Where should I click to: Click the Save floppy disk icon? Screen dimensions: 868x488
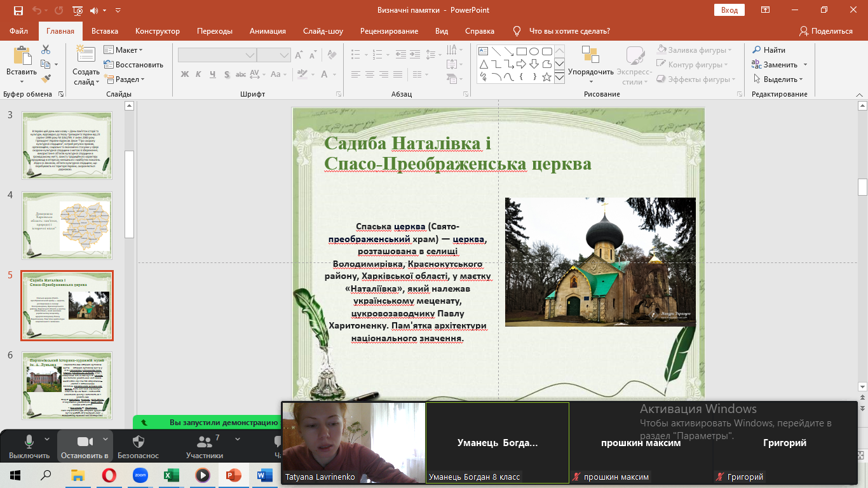coord(18,10)
